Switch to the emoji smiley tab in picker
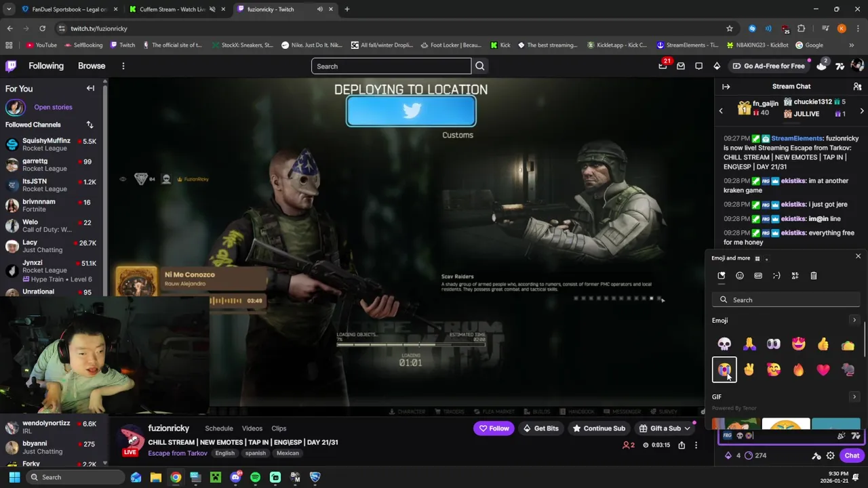Viewport: 868px width, 488px height. point(740,276)
